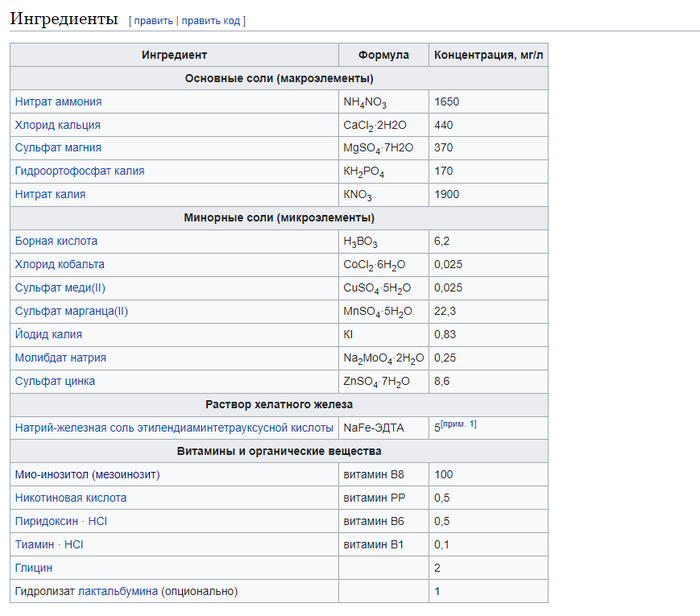Open the 'Гидроортофосфат калия' link
Screen dimensions: 700x616
[79, 171]
